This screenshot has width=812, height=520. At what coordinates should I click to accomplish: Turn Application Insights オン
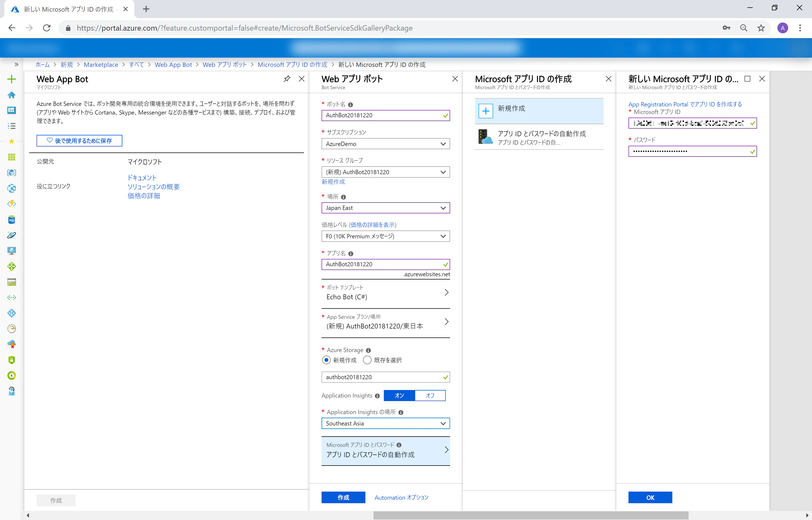coord(400,396)
